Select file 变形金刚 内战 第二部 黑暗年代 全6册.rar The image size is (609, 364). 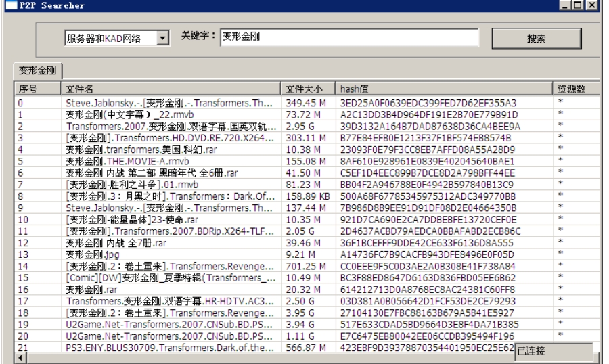click(x=152, y=173)
